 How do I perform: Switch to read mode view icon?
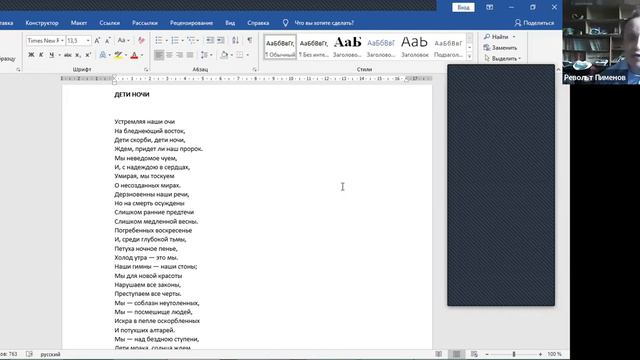(x=438, y=354)
